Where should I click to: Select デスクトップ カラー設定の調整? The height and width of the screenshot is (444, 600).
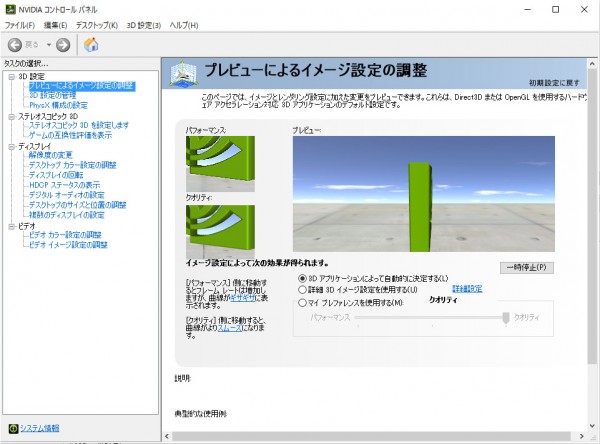tap(73, 165)
